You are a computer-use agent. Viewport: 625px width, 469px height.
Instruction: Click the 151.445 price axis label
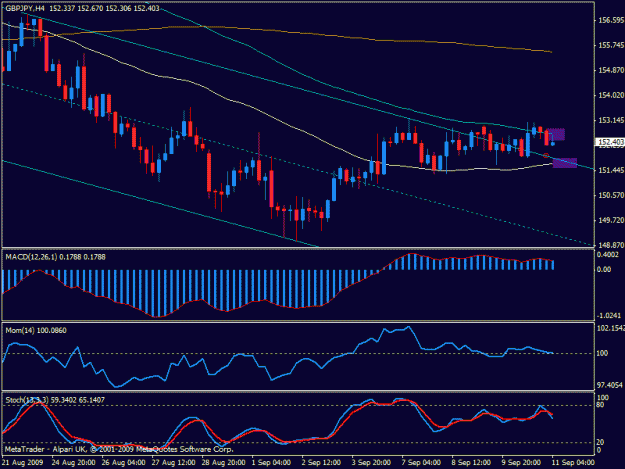(x=611, y=170)
